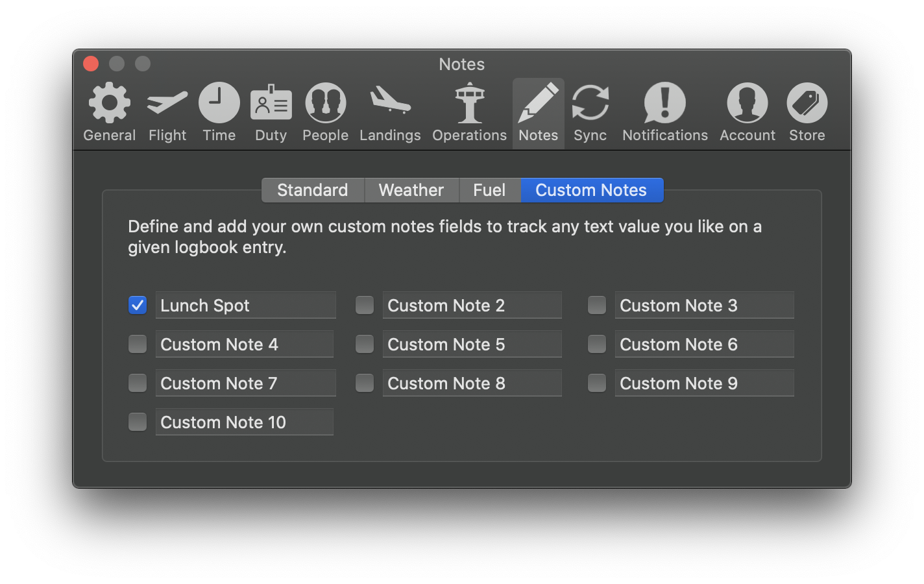Image resolution: width=924 pixels, height=584 pixels.
Task: Open the Account profile icon
Action: [x=747, y=103]
